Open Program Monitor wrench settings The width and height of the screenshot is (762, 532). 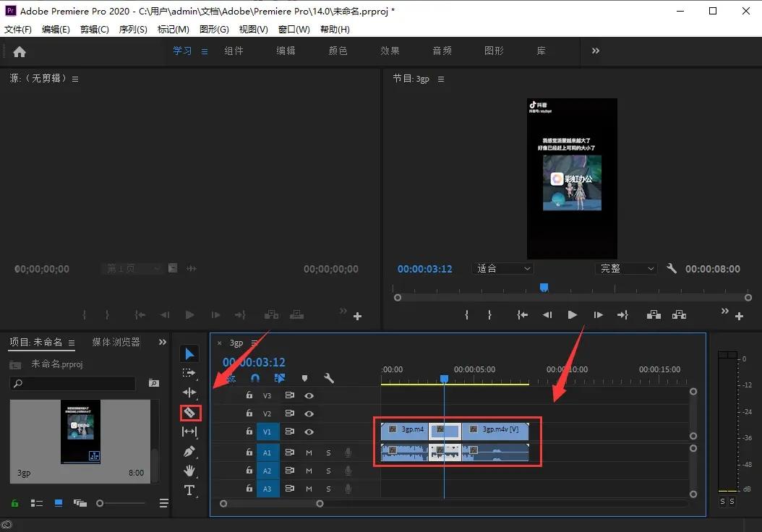point(672,268)
